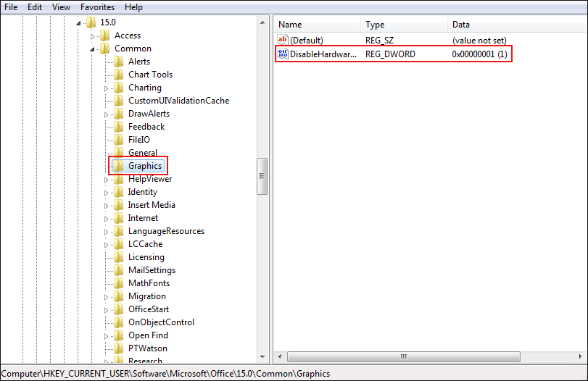Click the tree pane scroll down arrow
Viewport: 588px width, 381px height.
[262, 357]
